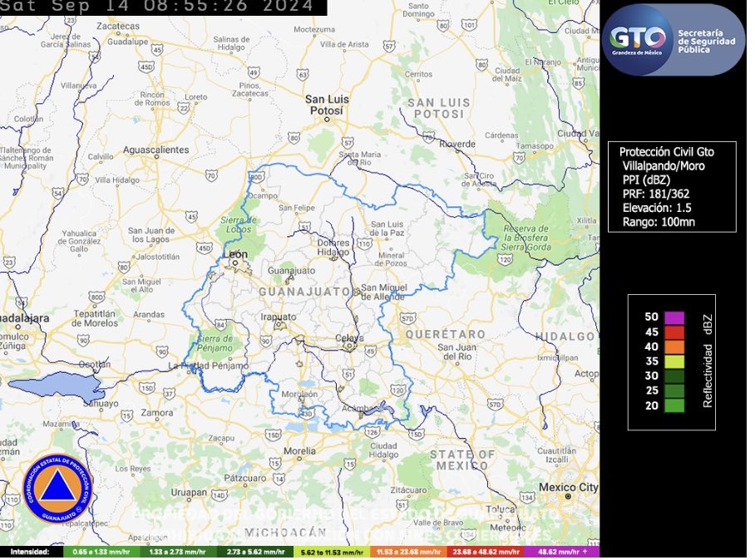The height and width of the screenshot is (560, 755).
Task: Select the orange 40 dBZ swatch
Action: (x=674, y=346)
